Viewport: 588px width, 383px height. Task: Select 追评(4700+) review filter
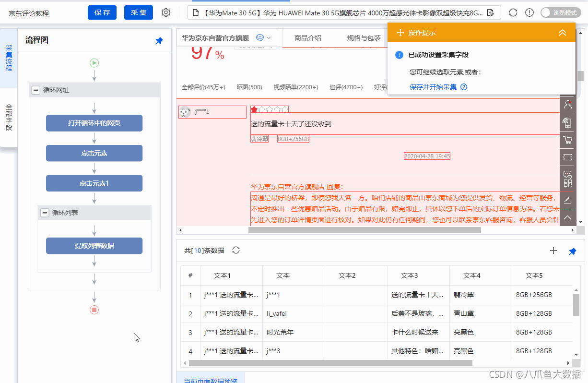tap(346, 87)
